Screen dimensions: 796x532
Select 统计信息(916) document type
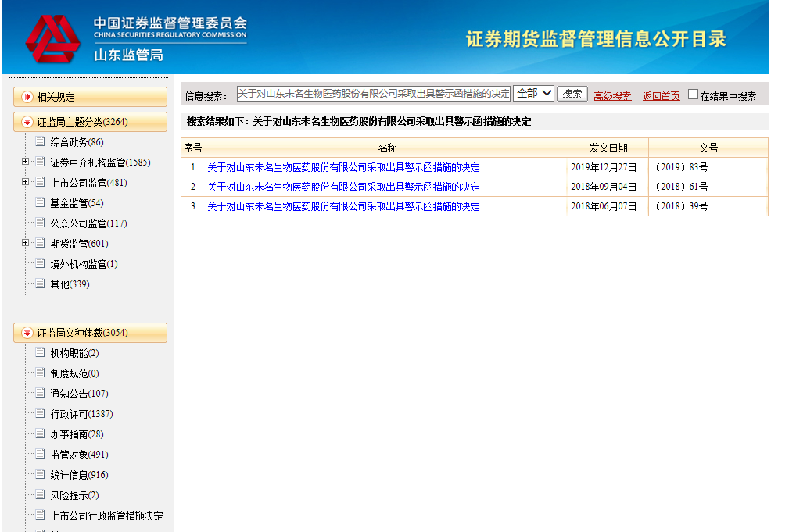(79, 475)
